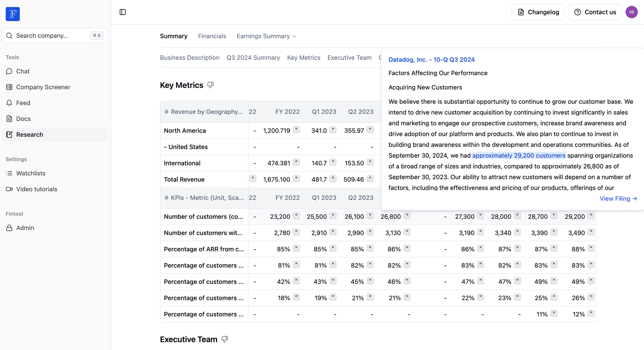Viewport: 644px width, 350px height.
Task: Open Datadog 10-Q Q3 2024 title link
Action: click(431, 59)
